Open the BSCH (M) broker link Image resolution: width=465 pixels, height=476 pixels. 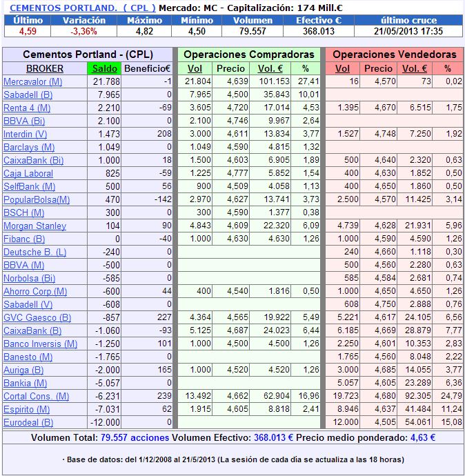pos(23,212)
